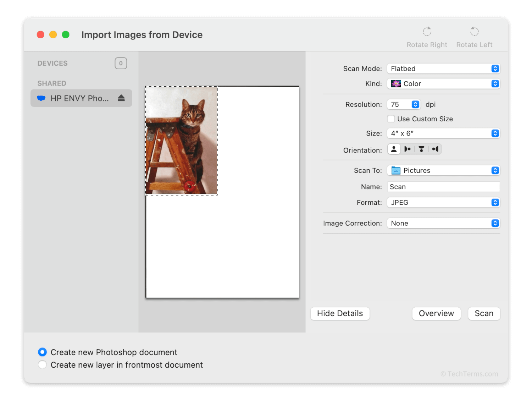Select HP ENVY Pho... in shared list
532x401 pixels.
pyautogui.click(x=81, y=98)
